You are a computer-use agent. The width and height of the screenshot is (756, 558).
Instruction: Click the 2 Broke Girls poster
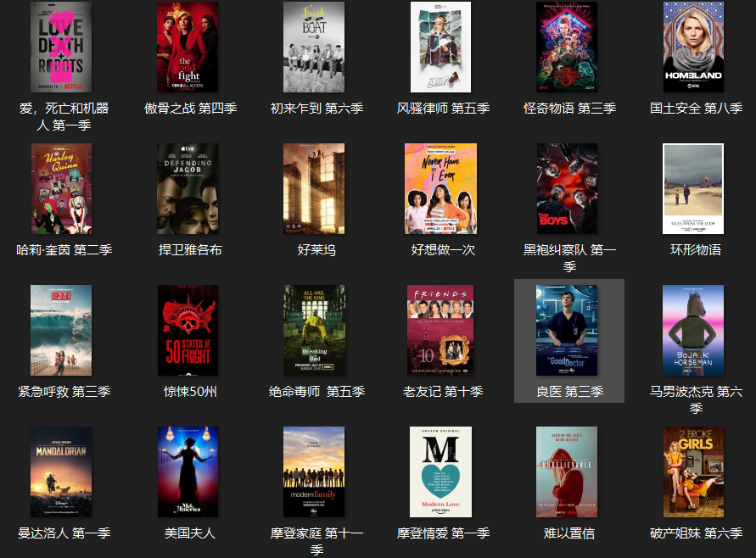point(693,472)
